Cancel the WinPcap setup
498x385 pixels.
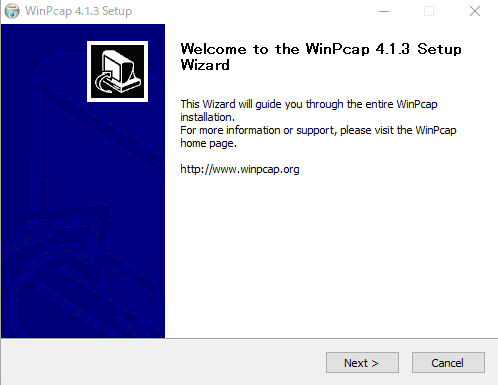(x=448, y=363)
